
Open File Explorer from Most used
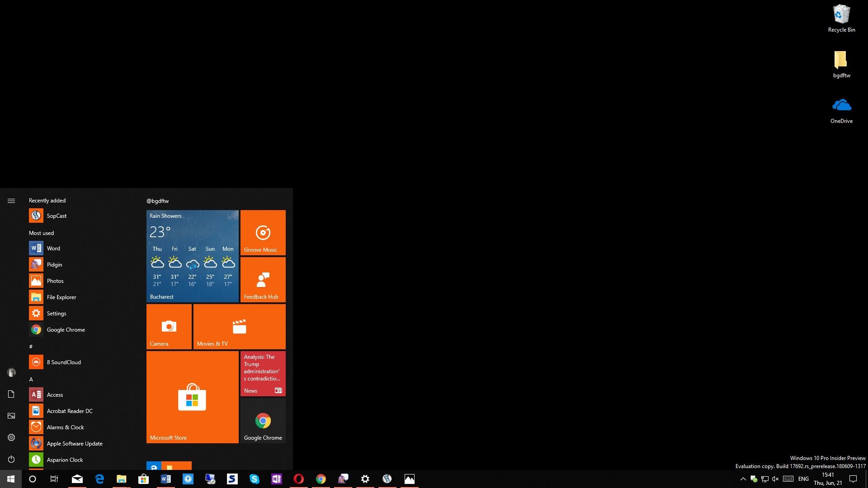(x=61, y=297)
